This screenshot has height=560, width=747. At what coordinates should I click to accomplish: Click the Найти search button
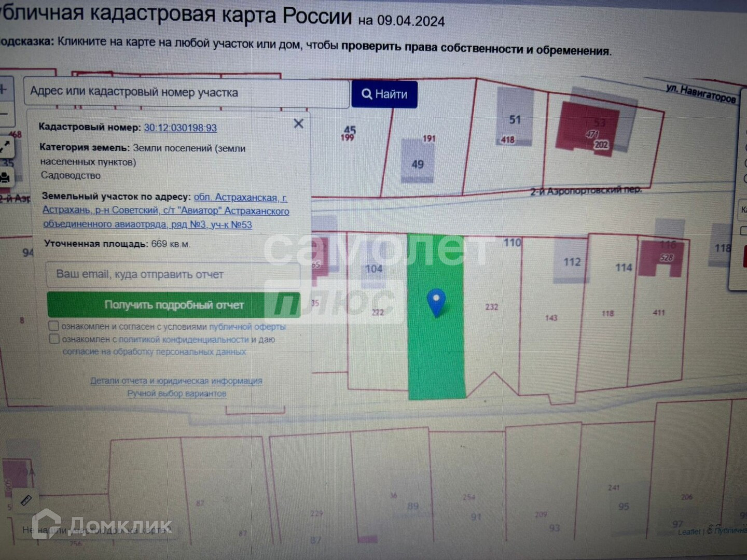coord(384,94)
